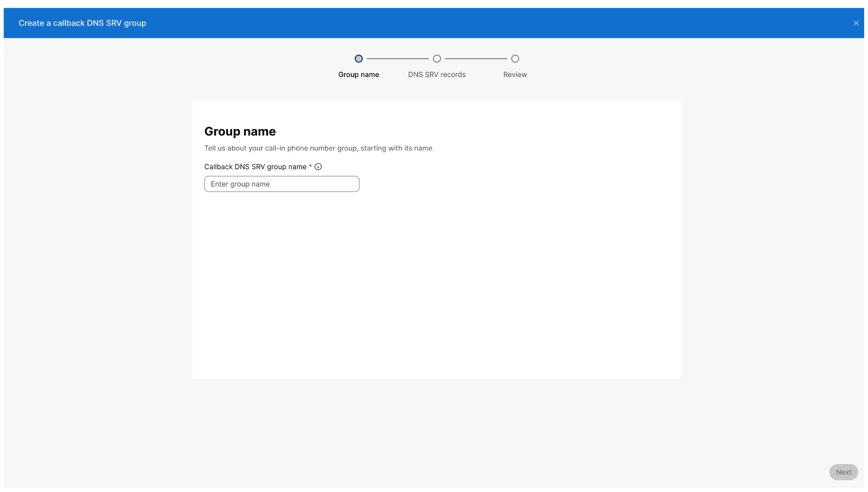The width and height of the screenshot is (868, 492).
Task: Select the Review step circle
Action: tap(515, 59)
